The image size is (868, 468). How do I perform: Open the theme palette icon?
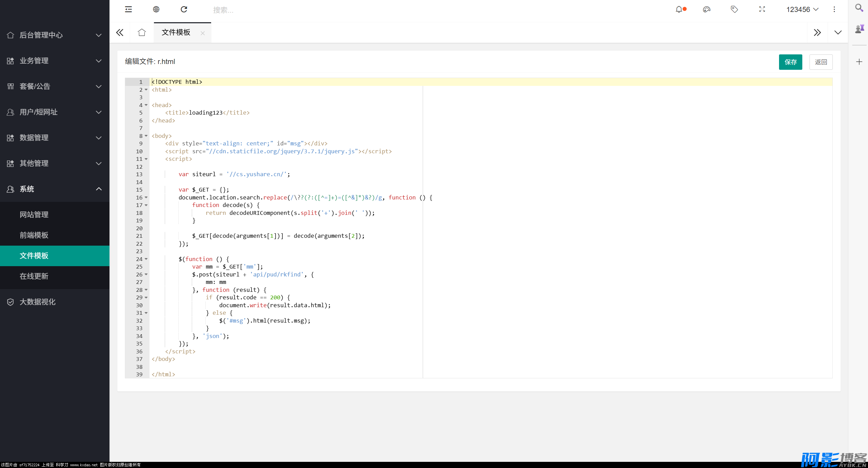coord(707,10)
